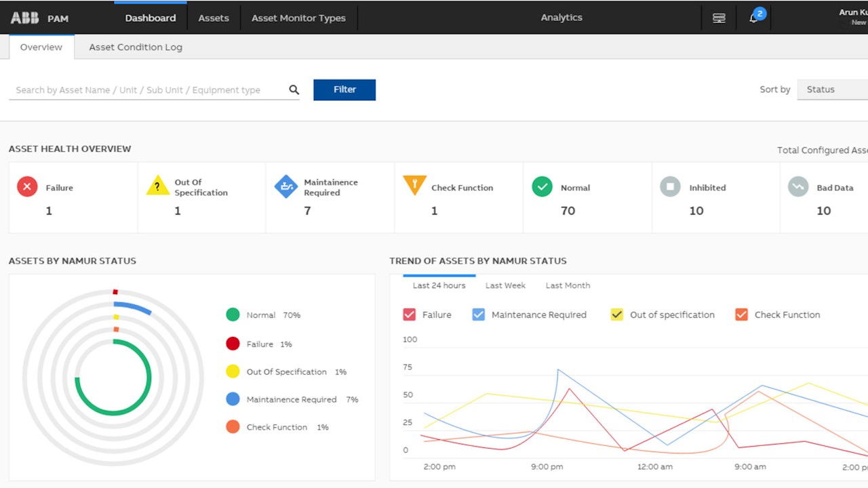Open the server list icon in header
This screenshot has width=868, height=488.
pyautogui.click(x=719, y=18)
